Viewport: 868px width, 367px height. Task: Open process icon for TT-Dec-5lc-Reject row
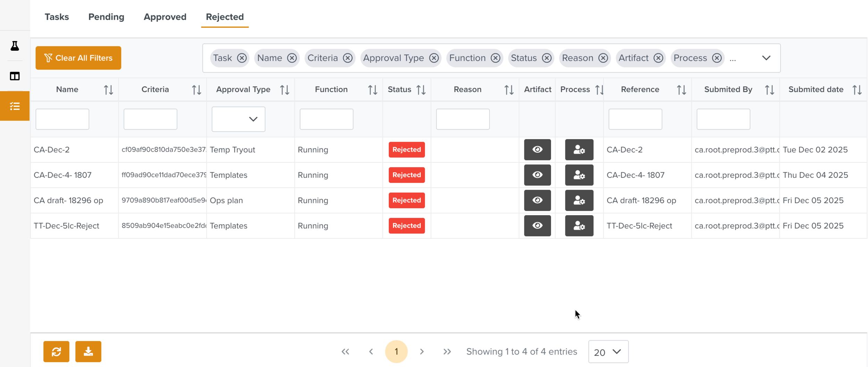[x=579, y=226]
